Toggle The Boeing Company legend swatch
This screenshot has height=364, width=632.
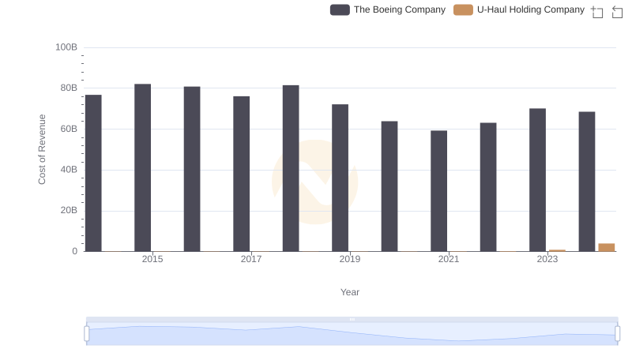(340, 9)
